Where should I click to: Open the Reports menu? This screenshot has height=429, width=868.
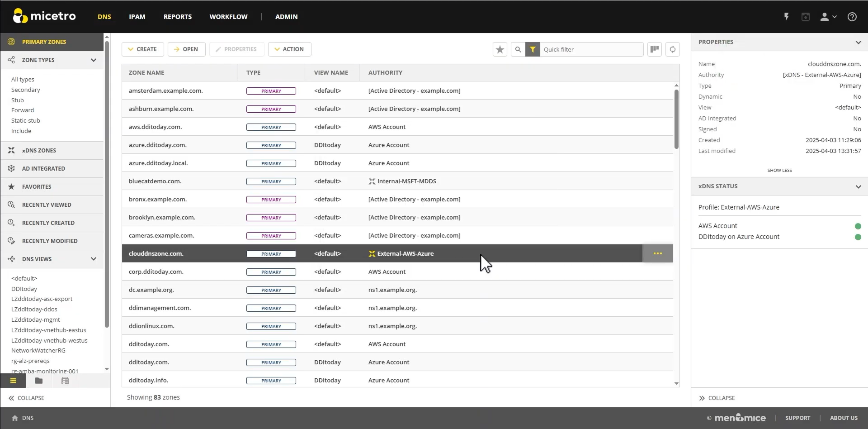pos(178,17)
